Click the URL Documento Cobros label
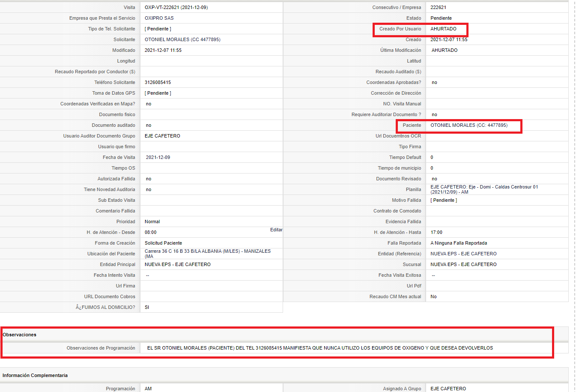 (110, 296)
